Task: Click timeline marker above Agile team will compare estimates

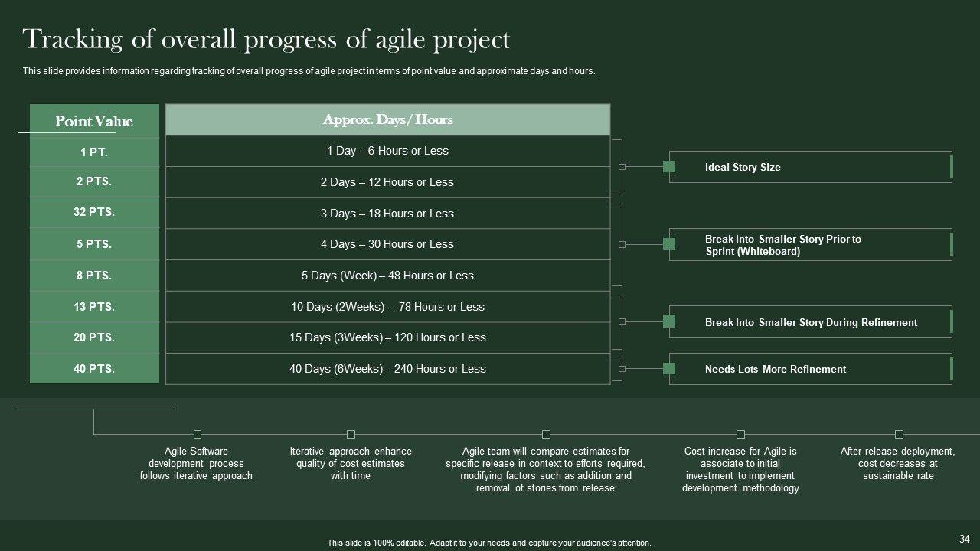Action: pyautogui.click(x=546, y=434)
